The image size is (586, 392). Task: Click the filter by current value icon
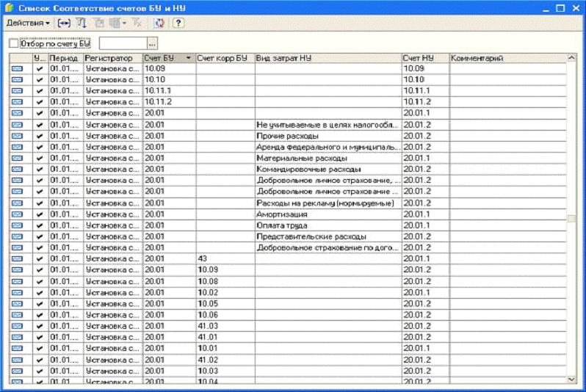[x=99, y=23]
